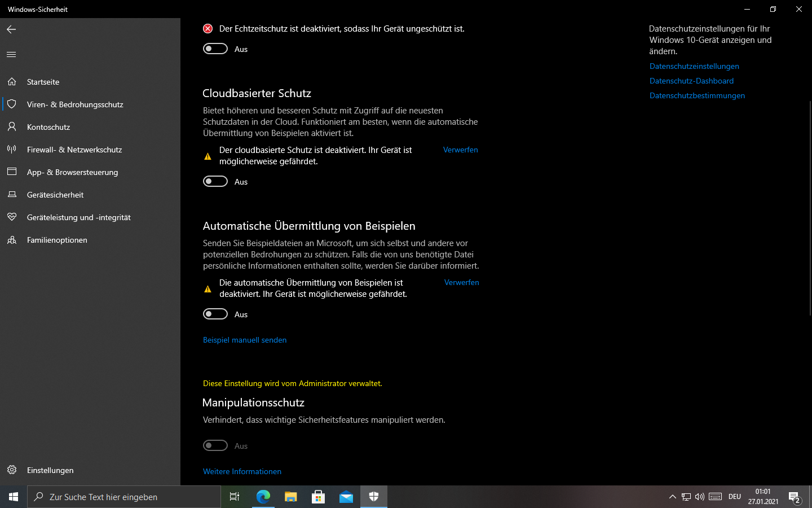812x508 pixels.
Task: Open the volume control in the tray
Action: click(x=700, y=497)
